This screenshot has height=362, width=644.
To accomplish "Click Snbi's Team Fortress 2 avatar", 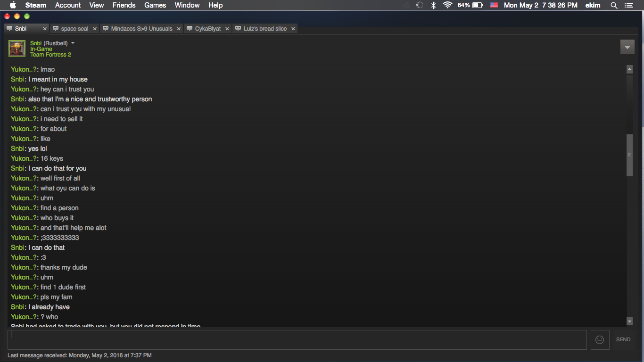I will [17, 49].
